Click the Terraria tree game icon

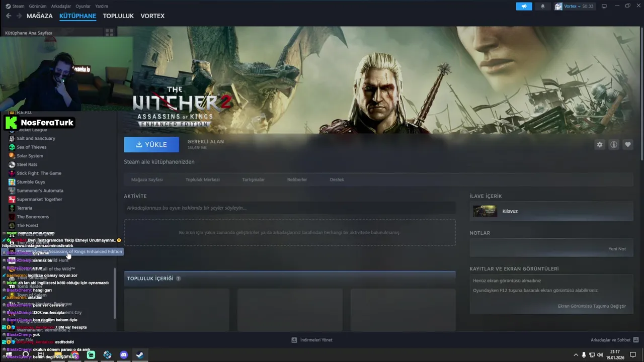(12, 208)
